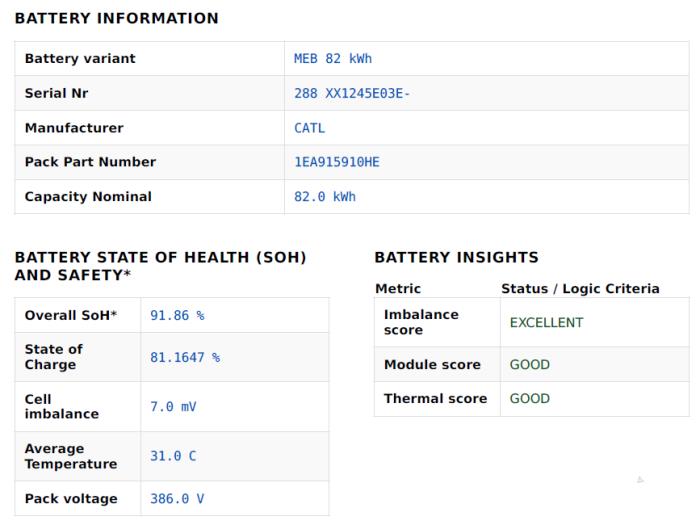Viewport: 700px width, 525px height.
Task: Select the 82.0 kWh nominal capacity value
Action: click(325, 197)
